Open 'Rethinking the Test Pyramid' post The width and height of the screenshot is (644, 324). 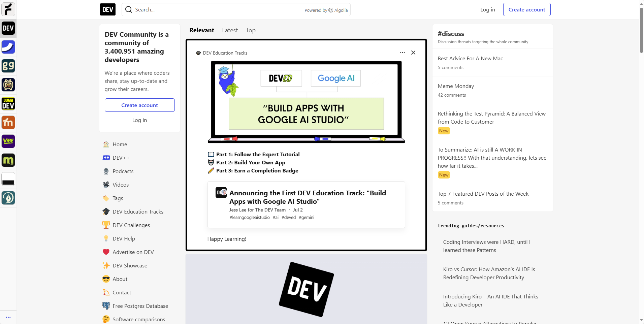point(492,118)
